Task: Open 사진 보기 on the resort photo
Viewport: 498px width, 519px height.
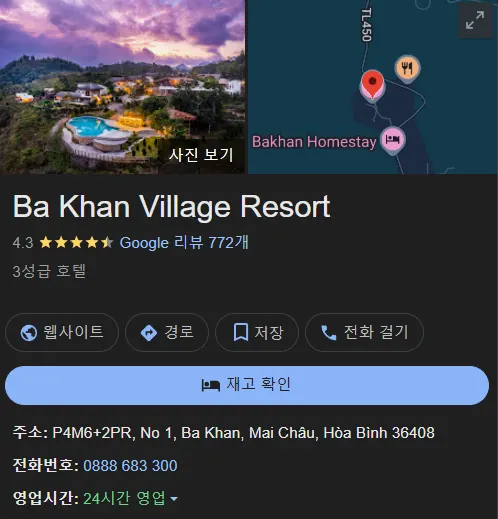Action: (x=201, y=155)
